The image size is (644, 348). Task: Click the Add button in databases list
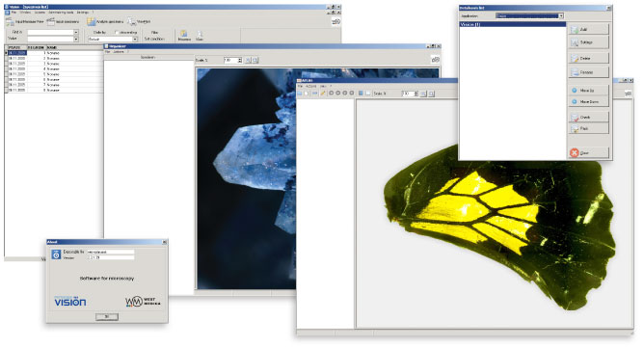pos(588,29)
